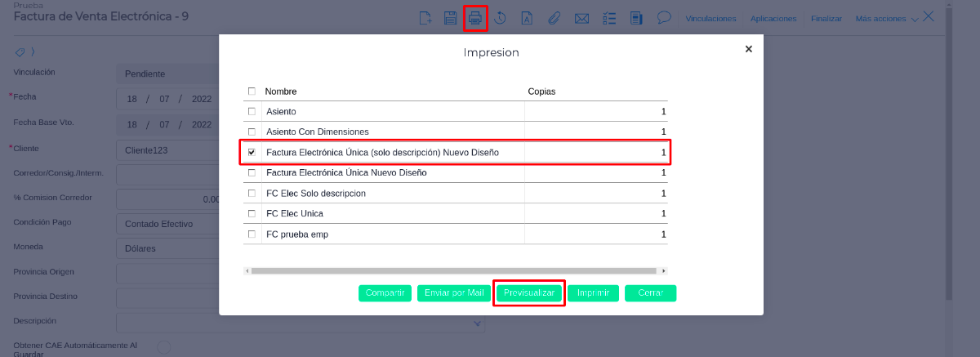Click the Imprimir button

tap(593, 292)
